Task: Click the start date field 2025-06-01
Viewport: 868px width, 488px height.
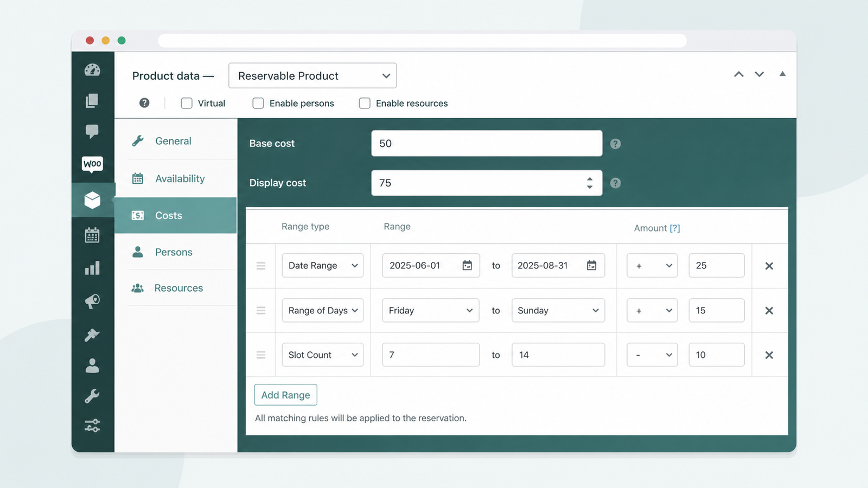Action: (x=431, y=266)
